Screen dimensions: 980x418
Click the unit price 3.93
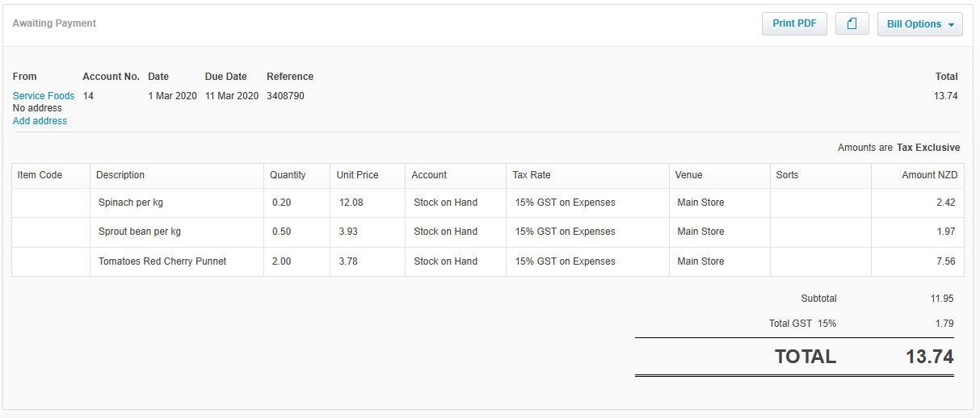point(348,232)
